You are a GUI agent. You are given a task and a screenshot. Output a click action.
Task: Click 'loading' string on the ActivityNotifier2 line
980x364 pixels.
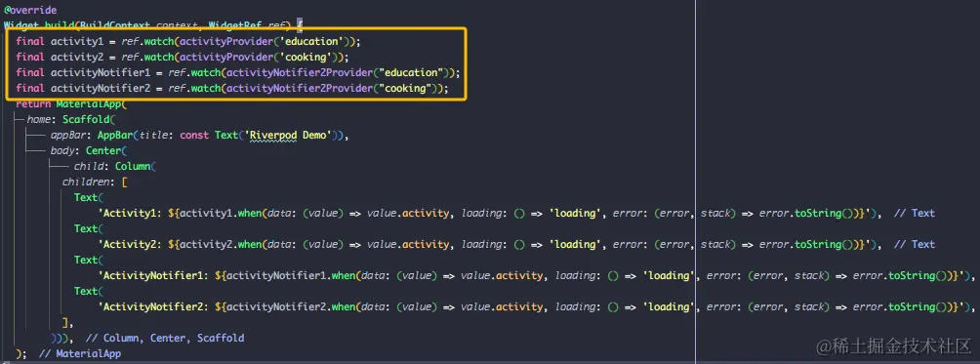tap(669, 306)
